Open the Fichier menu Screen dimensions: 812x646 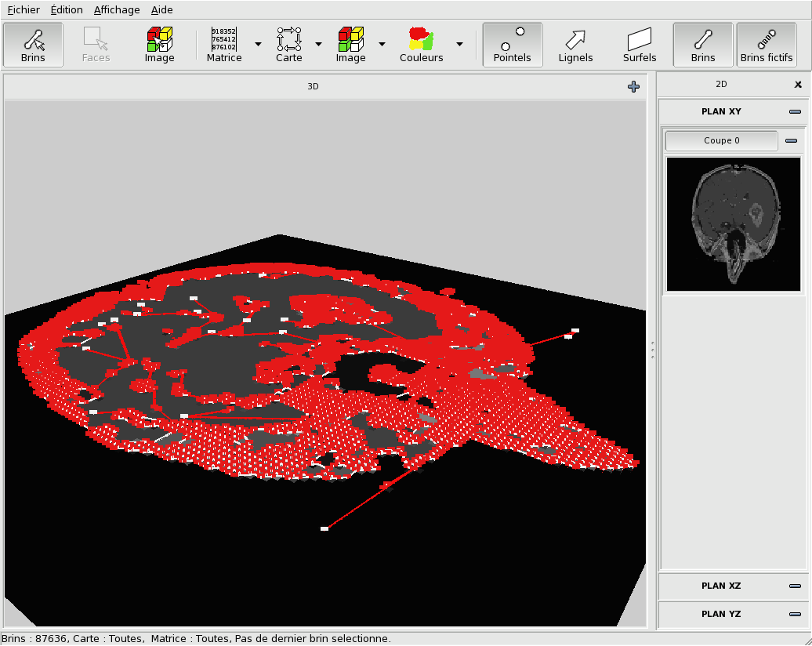(x=24, y=10)
